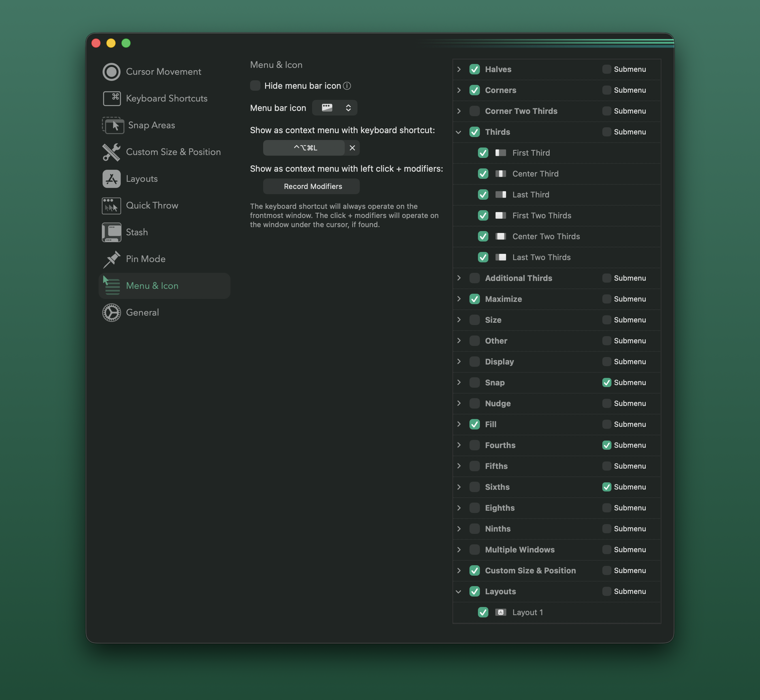Screen dimensions: 760x700
Task: Uncheck the Last Two Thirds checkbox
Action: click(483, 257)
